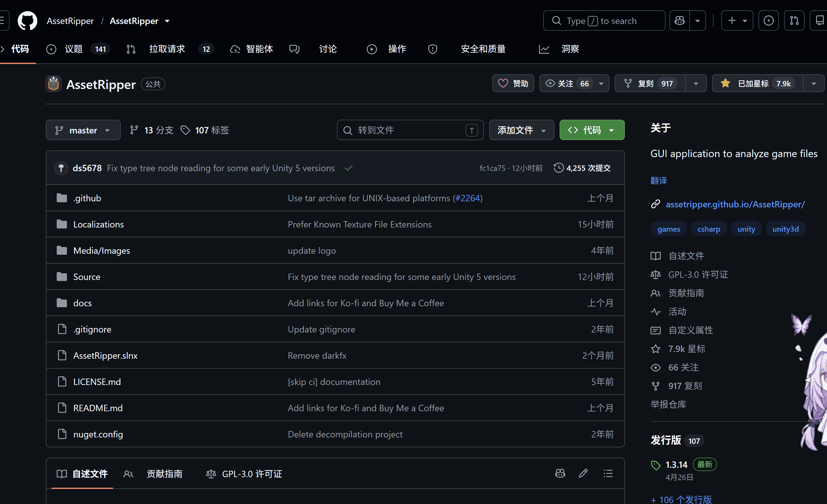Viewport: 827px width, 504px height.
Task: Open the 关注 watch dropdown
Action: click(574, 84)
